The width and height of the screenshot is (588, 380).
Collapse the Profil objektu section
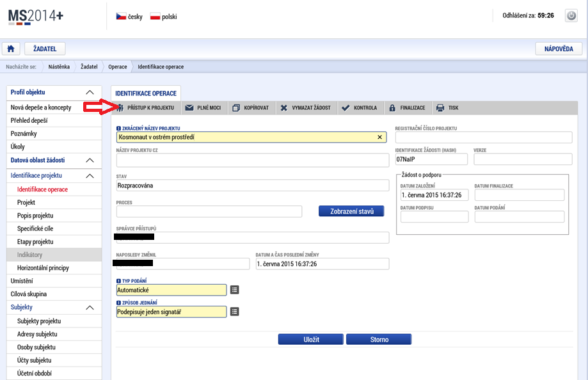tap(90, 92)
